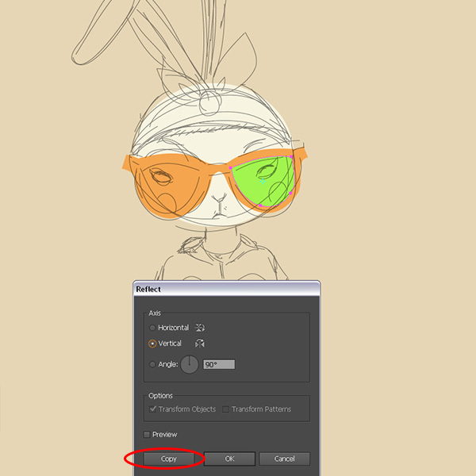Click the Copy button in Reflect dialog
476x476 pixels.
168,459
